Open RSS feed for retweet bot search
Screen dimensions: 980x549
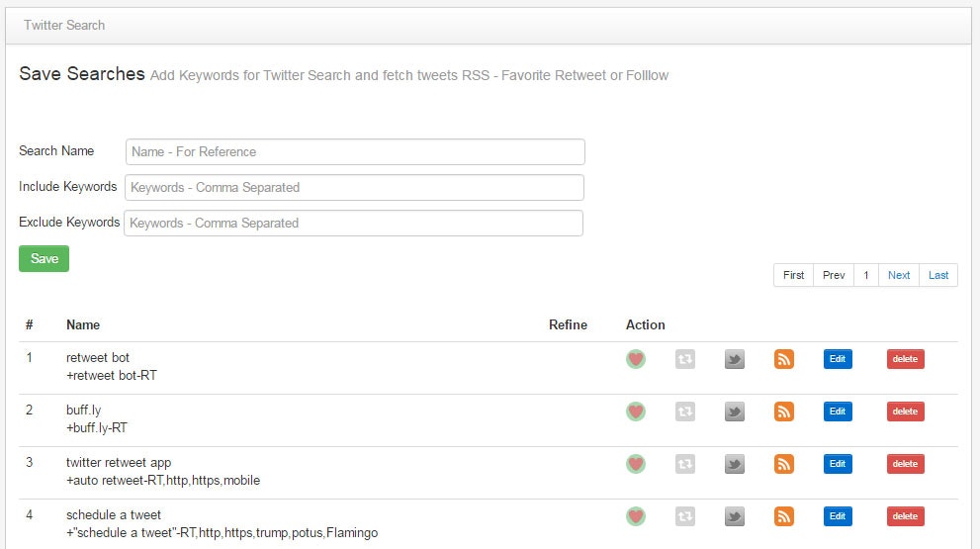(x=784, y=359)
